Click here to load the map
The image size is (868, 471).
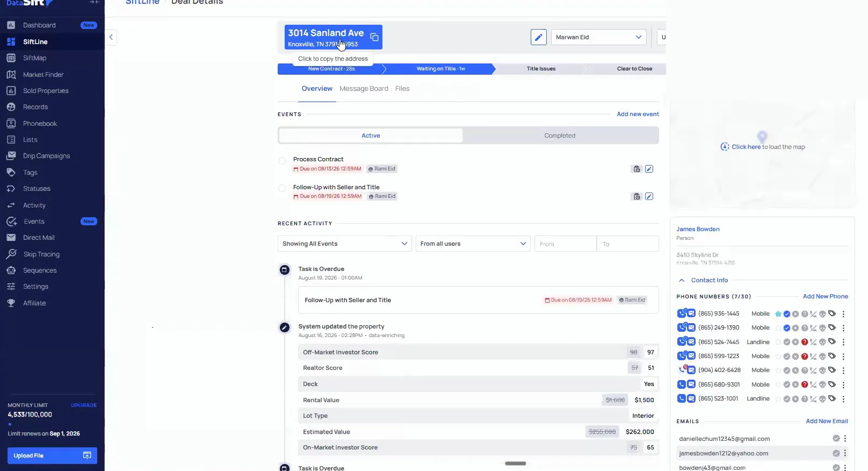746,147
